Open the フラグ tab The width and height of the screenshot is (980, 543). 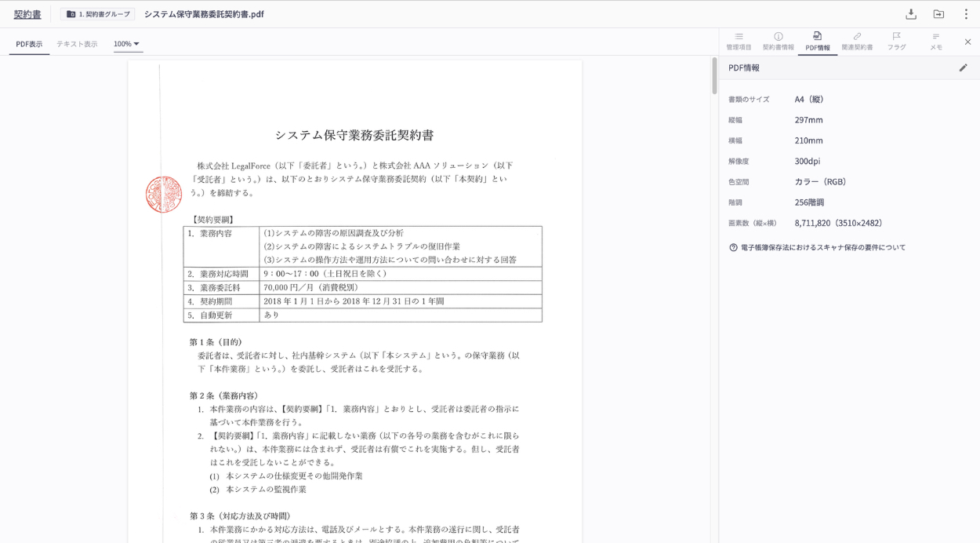tap(896, 42)
